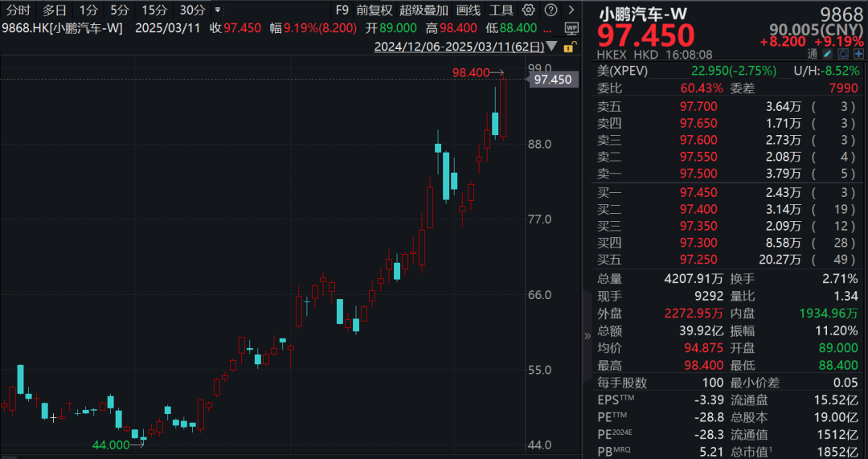868x459 pixels.
Task: Add stock to watchlist with plus icon
Action: pyautogui.click(x=857, y=54)
